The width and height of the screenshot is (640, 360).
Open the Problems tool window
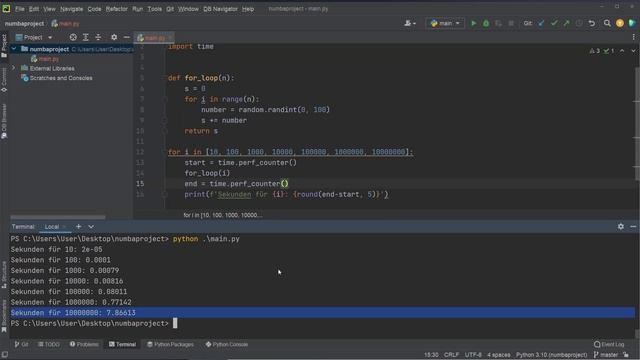[84, 344]
